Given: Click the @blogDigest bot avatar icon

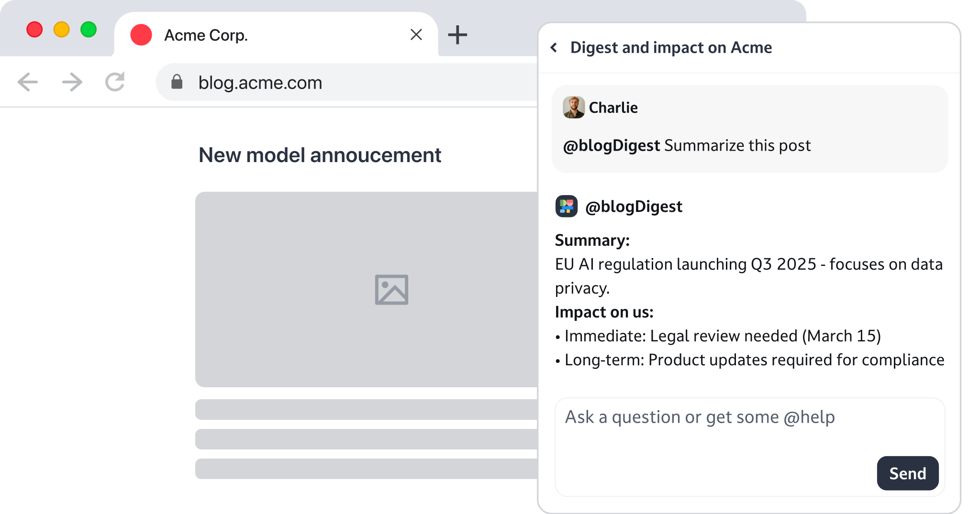Looking at the screenshot, I should pyautogui.click(x=567, y=206).
